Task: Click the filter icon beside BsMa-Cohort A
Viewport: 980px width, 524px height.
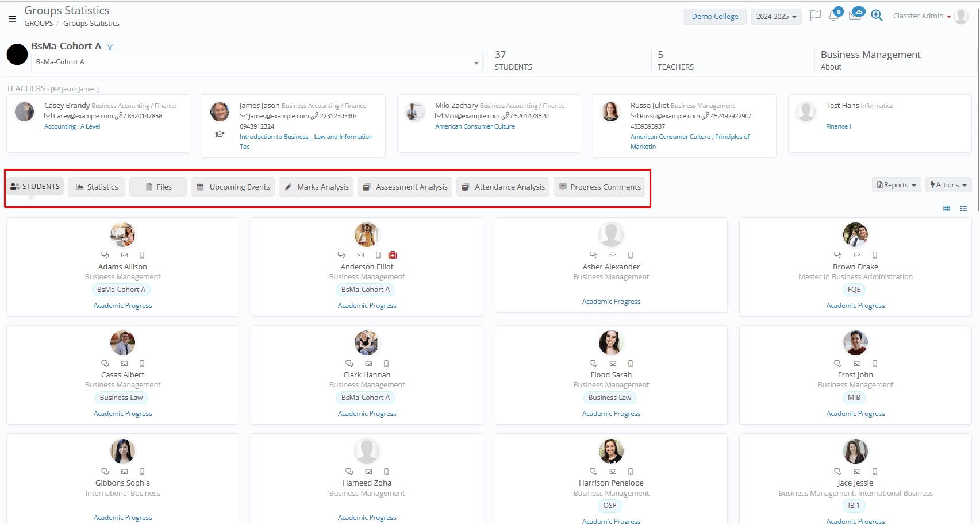Action: (110, 47)
